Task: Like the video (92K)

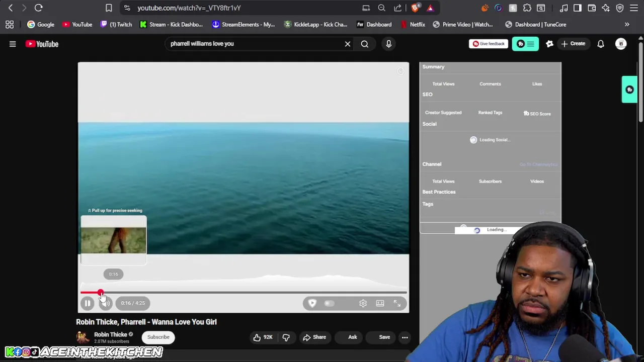Action: [263, 337]
